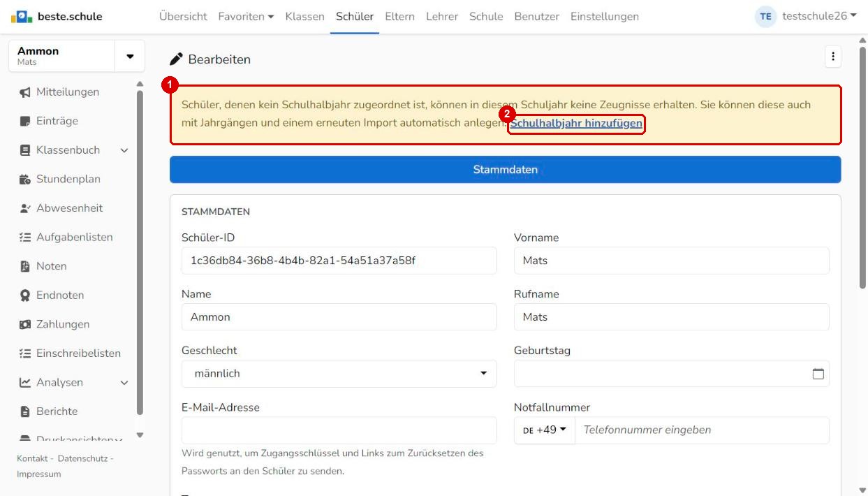Open the Kontakt footer link
Screen dimensions: 868x496
click(x=32, y=458)
